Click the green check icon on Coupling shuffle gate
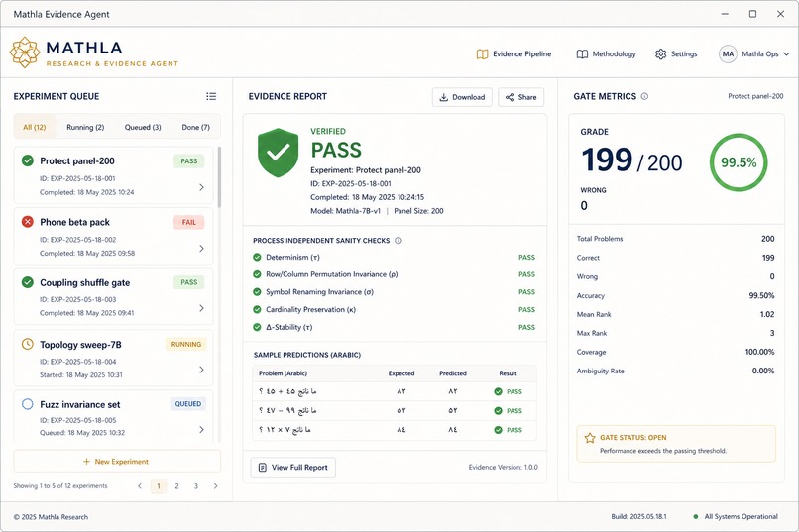 (x=28, y=282)
